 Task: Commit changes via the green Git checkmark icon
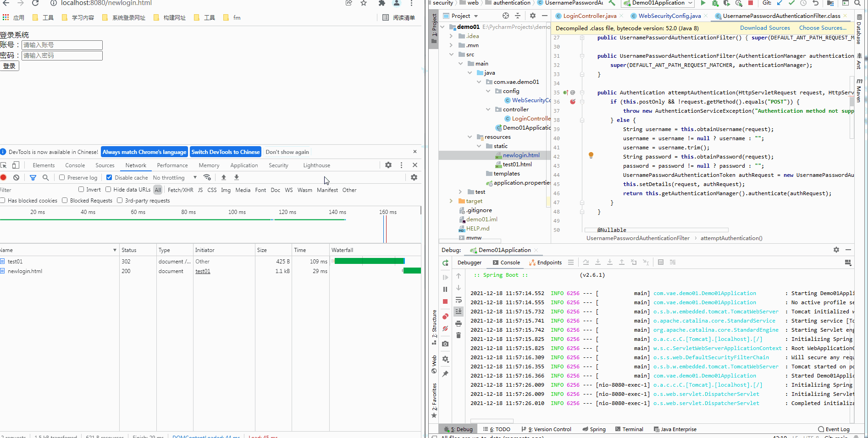click(x=791, y=3)
